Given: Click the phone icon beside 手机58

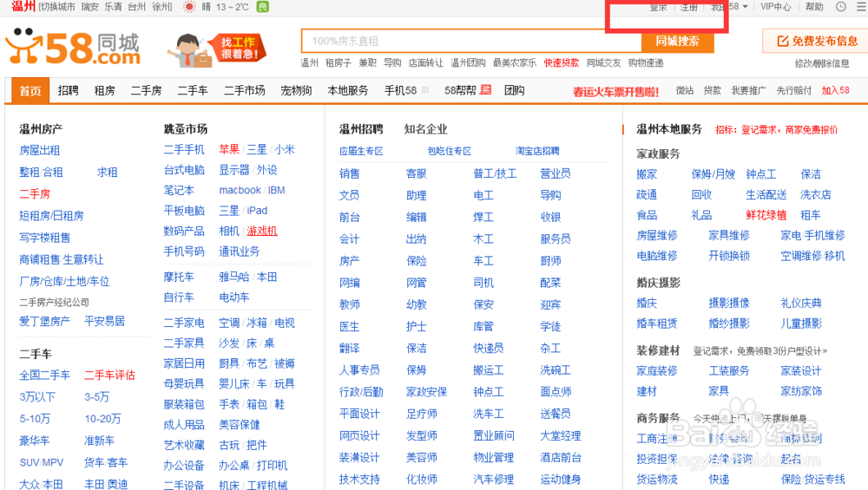Looking at the screenshot, I should tap(425, 90).
